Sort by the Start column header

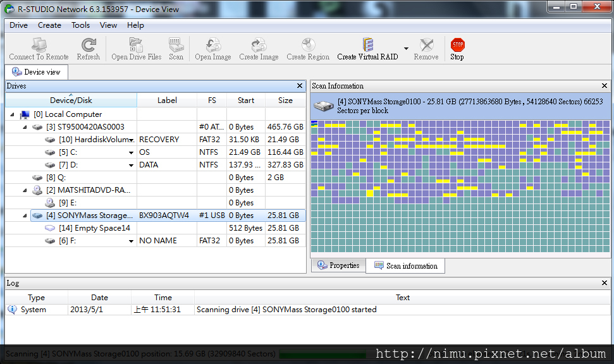pos(246,100)
